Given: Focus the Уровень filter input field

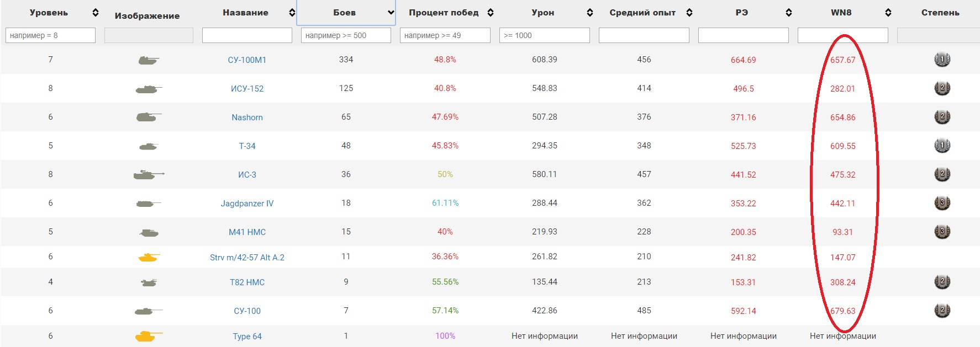Looking at the screenshot, I should [50, 35].
